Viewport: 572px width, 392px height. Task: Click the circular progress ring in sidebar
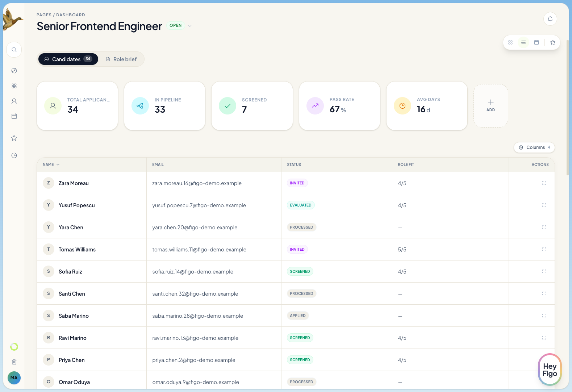(14, 347)
